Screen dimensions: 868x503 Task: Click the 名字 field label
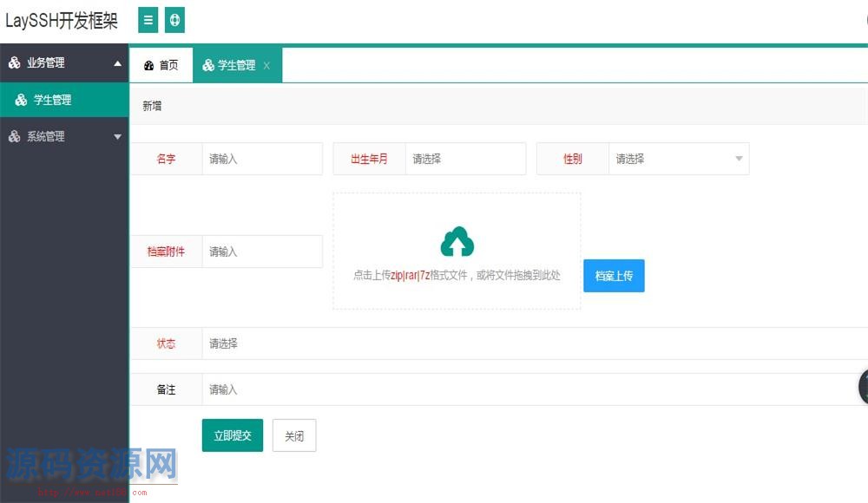pos(166,159)
